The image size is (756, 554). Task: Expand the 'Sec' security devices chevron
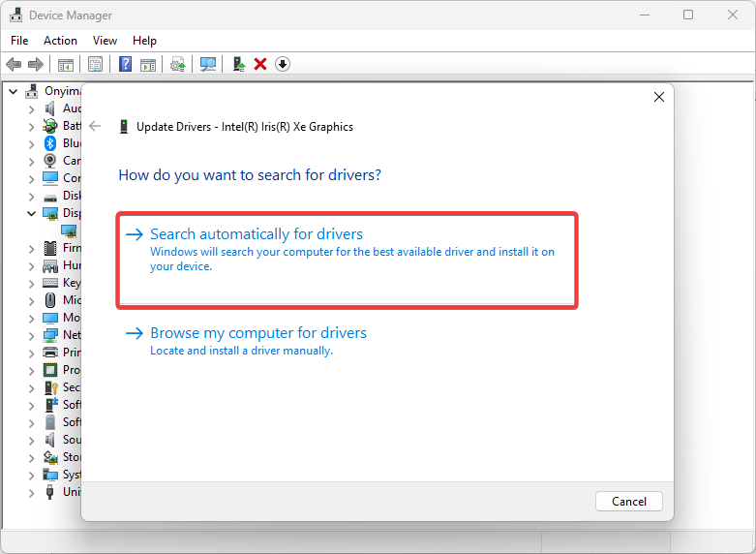coord(31,388)
